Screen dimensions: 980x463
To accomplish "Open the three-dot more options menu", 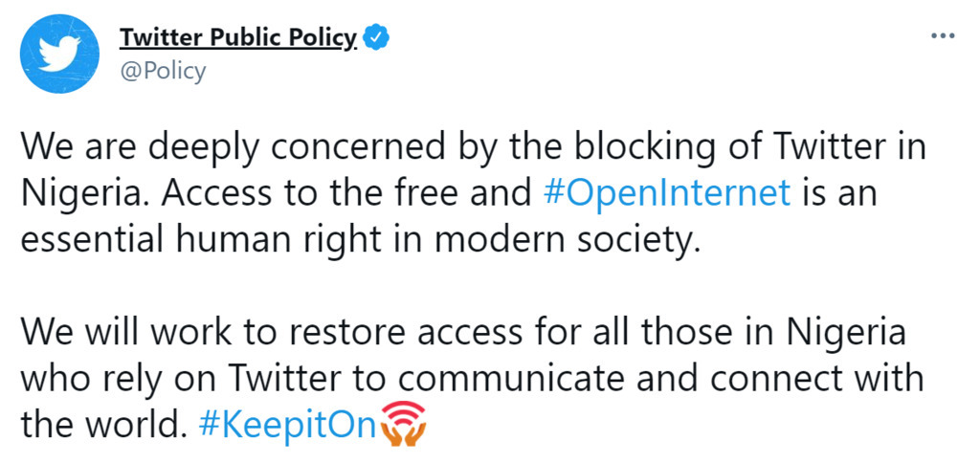I will 943,36.
